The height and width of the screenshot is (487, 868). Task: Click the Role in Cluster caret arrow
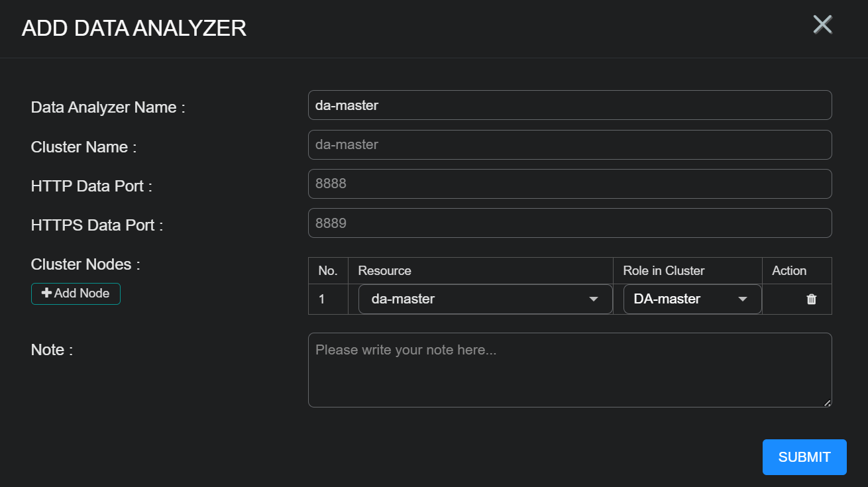pos(743,299)
